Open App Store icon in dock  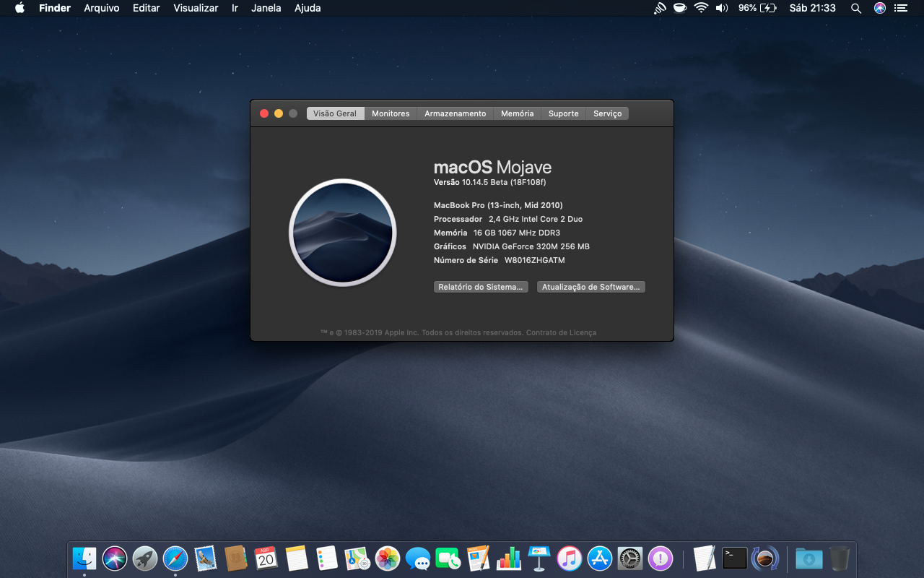pos(600,558)
